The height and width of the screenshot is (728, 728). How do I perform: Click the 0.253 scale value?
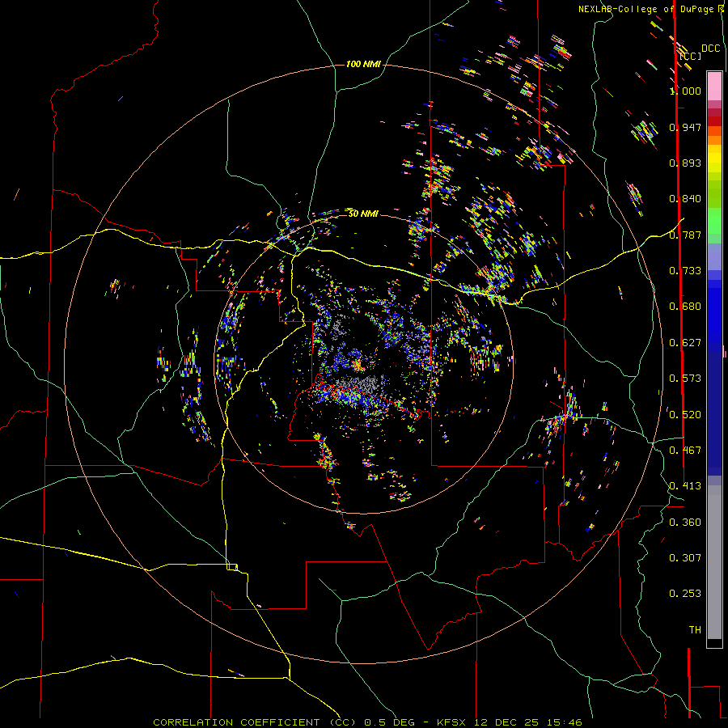(685, 594)
